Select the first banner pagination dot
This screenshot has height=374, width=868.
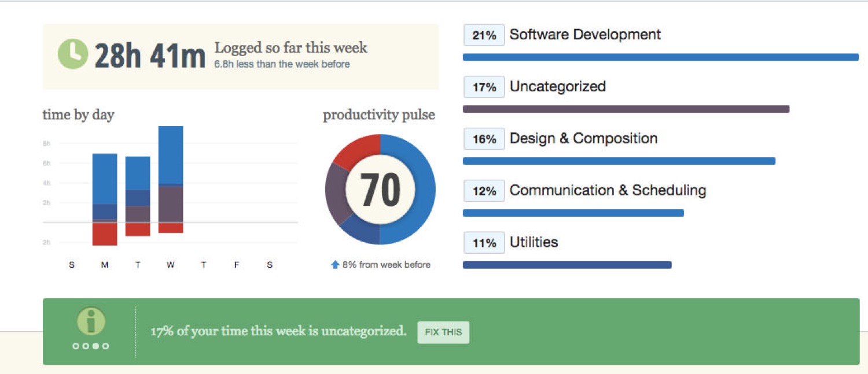(76, 346)
